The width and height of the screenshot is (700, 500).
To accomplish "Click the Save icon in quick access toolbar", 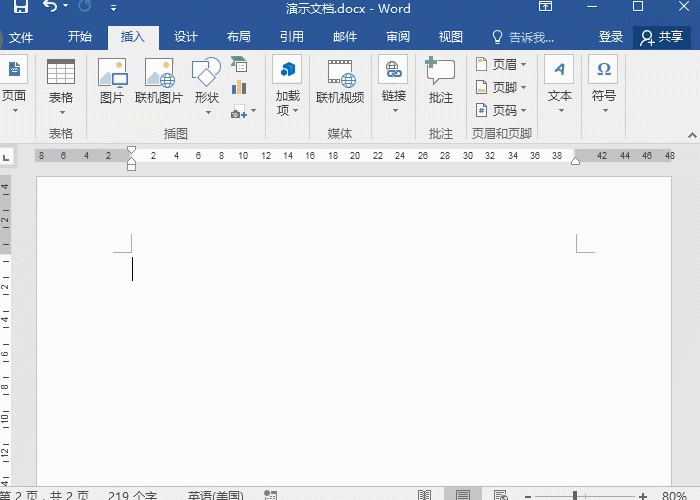I will point(21,6).
